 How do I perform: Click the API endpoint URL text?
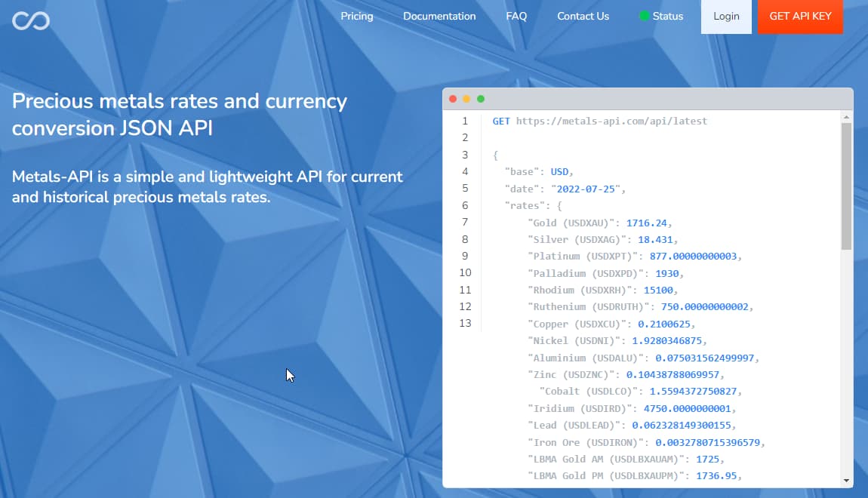pyautogui.click(x=611, y=121)
